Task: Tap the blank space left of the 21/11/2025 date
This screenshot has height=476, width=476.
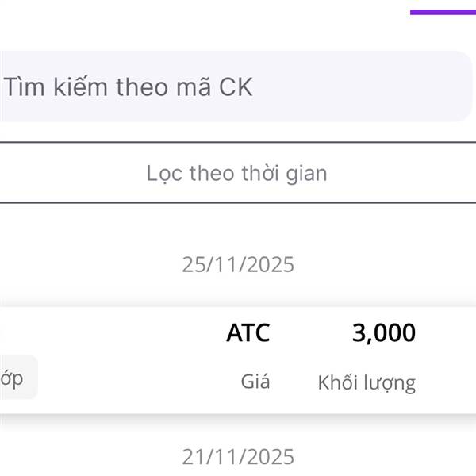Action: (79, 457)
